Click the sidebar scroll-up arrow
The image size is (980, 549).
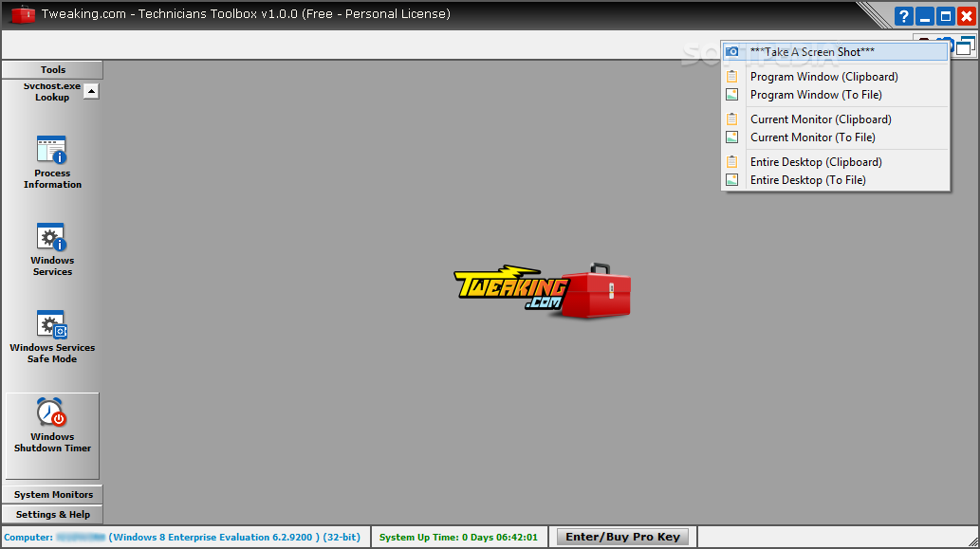[x=91, y=91]
